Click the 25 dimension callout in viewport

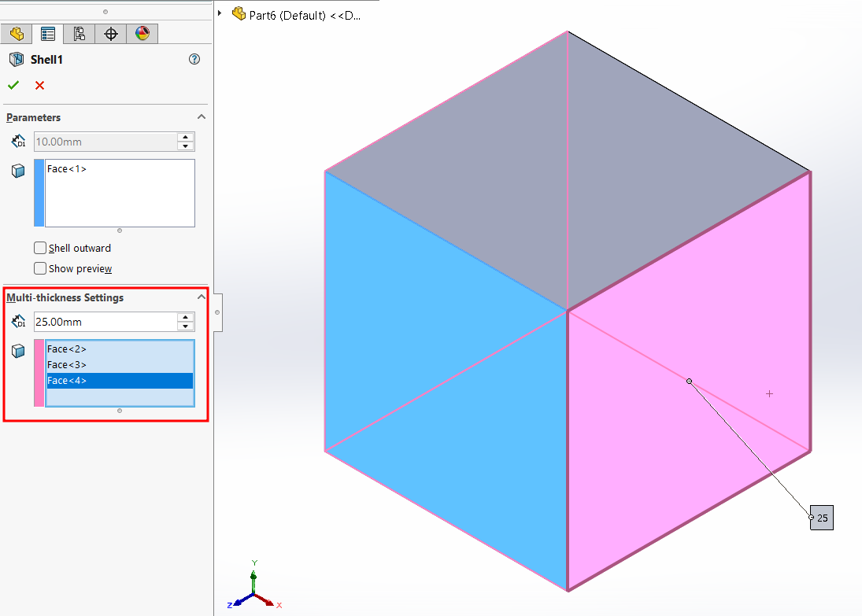822,518
